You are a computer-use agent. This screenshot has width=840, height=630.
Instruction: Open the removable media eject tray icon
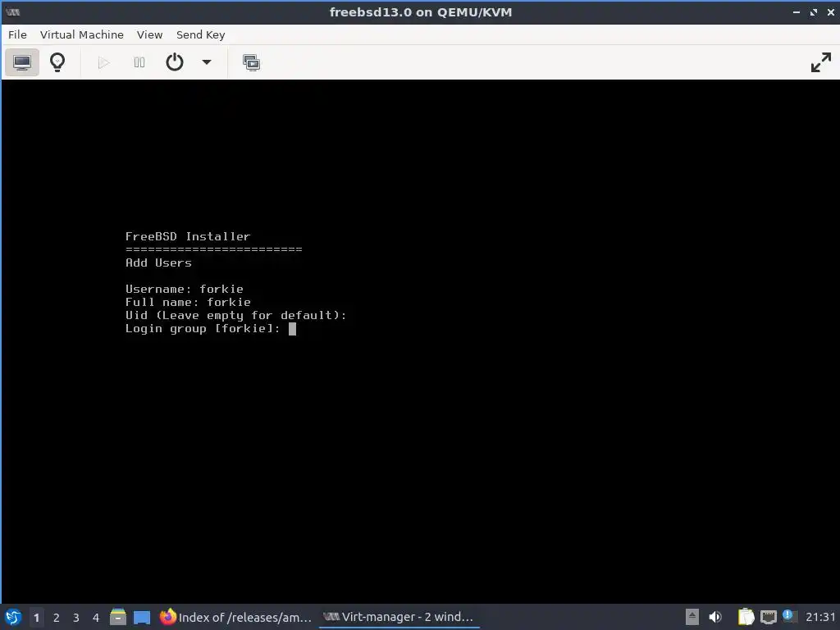click(692, 617)
